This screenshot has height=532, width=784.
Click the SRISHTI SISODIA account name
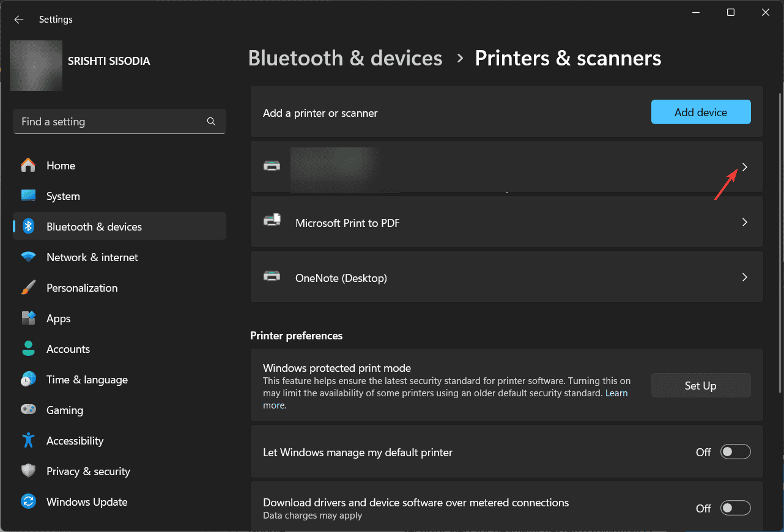click(109, 61)
